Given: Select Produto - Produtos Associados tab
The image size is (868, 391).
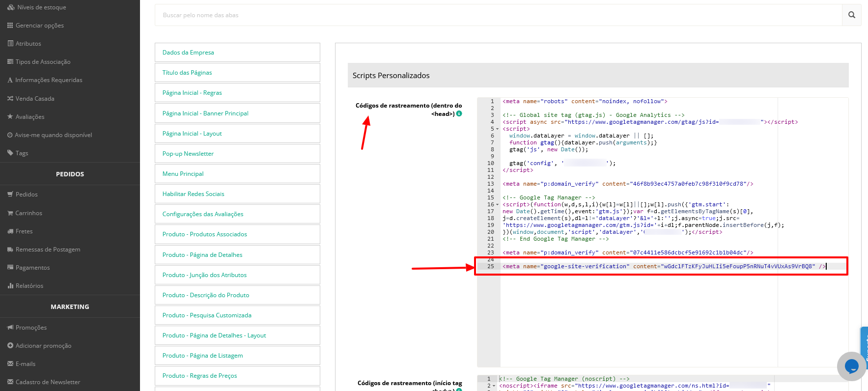Looking at the screenshot, I should click(237, 234).
